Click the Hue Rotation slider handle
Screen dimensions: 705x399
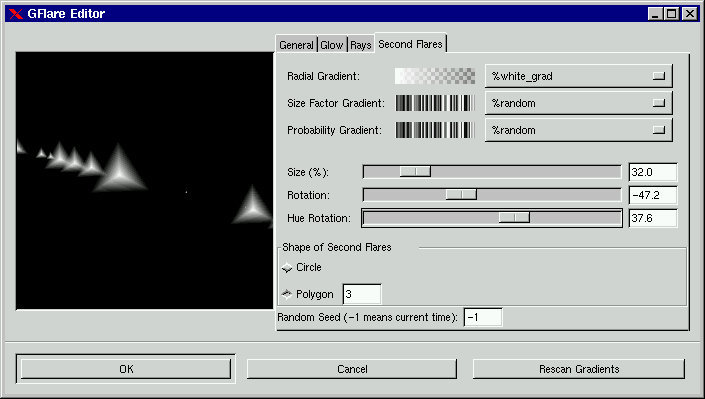point(514,218)
